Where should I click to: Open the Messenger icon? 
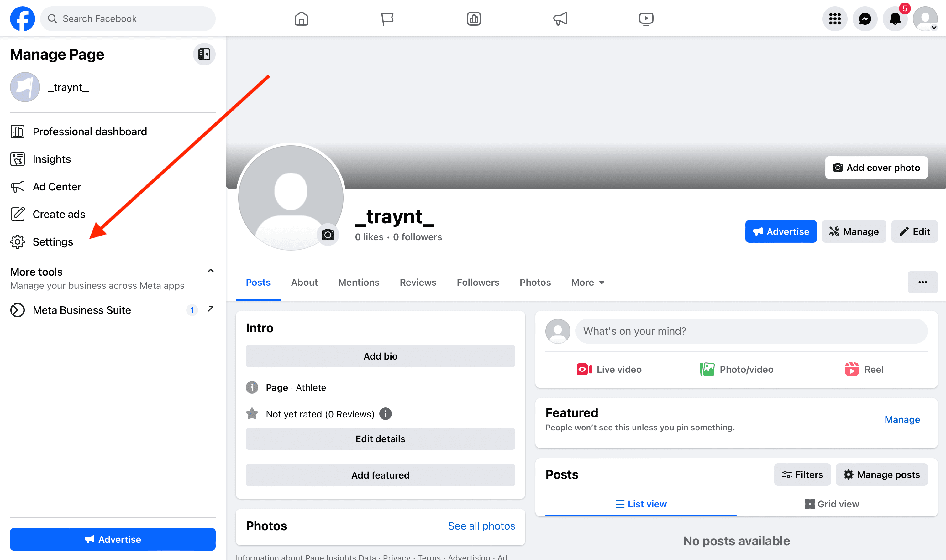point(865,18)
